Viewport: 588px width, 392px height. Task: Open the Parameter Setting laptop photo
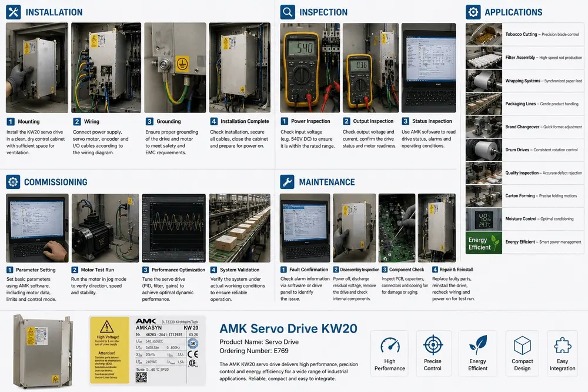tap(37, 228)
